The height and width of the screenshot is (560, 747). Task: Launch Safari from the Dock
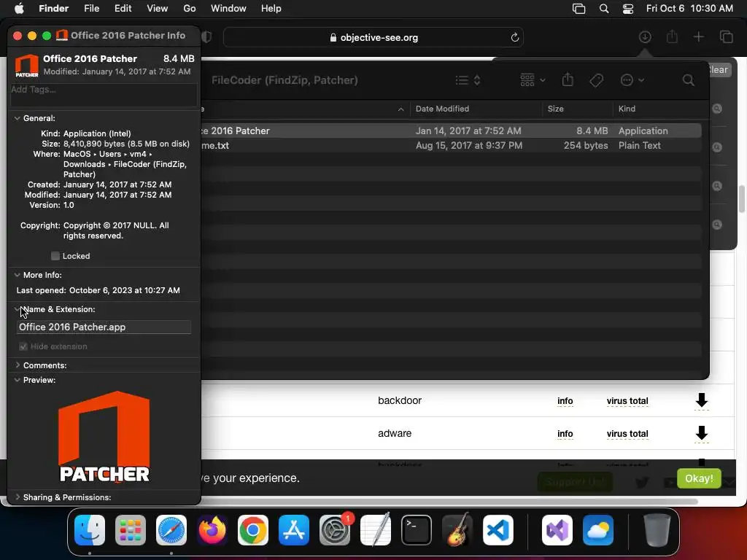171,530
